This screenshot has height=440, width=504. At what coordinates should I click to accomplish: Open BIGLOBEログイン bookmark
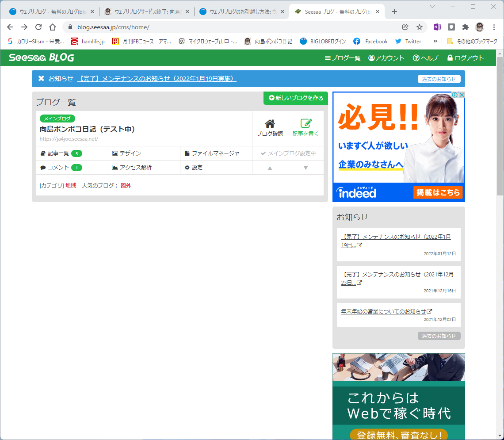click(x=323, y=42)
